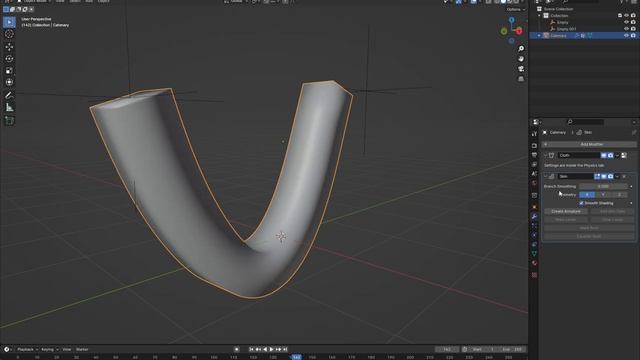Remove the Skin modifier
This screenshot has height=360, width=640.
click(x=624, y=176)
